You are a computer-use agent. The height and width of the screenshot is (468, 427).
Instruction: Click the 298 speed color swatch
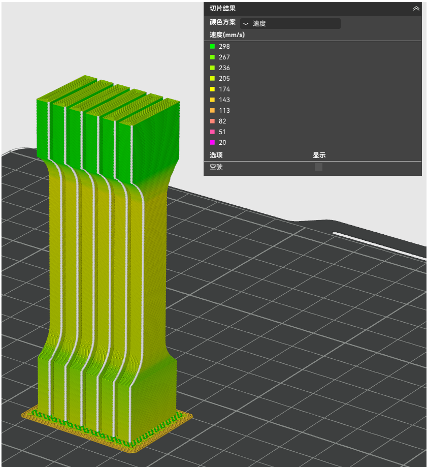pos(212,46)
